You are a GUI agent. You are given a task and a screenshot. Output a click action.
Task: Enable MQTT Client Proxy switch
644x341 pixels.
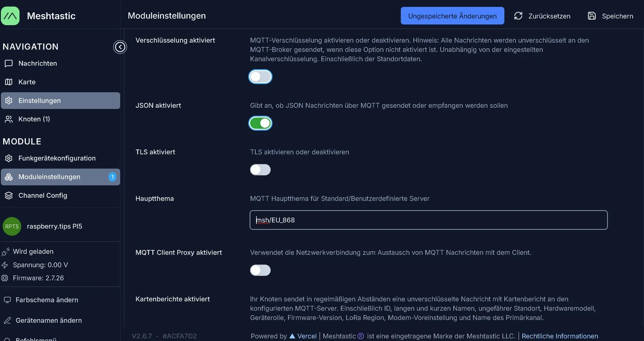pyautogui.click(x=260, y=270)
